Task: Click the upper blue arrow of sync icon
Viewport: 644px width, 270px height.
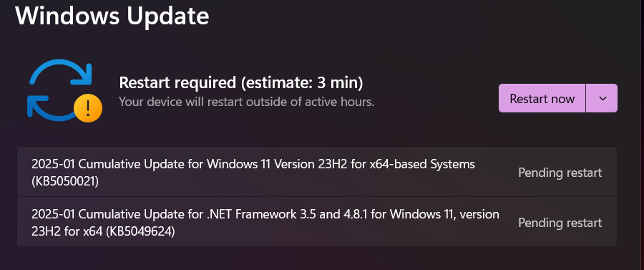Action: pyautogui.click(x=61, y=73)
